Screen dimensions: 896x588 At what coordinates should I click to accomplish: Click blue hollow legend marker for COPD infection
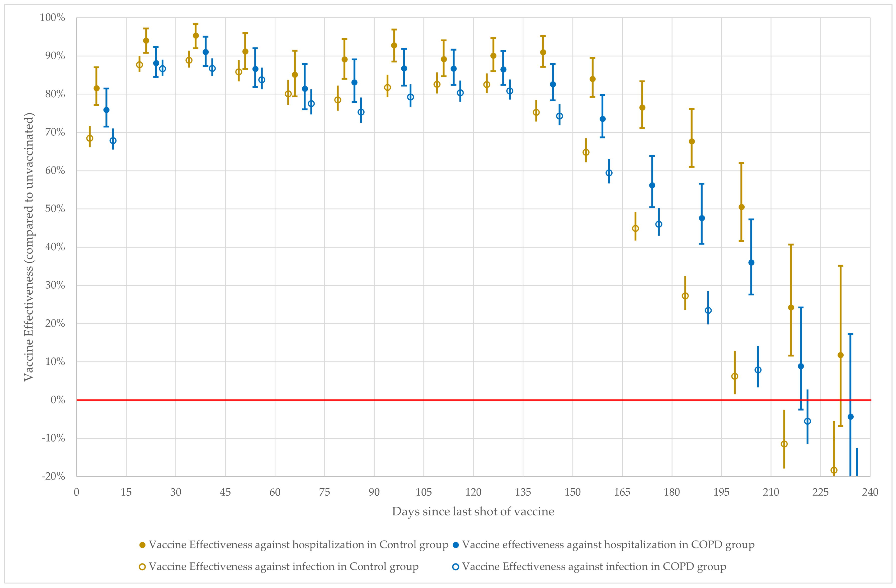456,567
